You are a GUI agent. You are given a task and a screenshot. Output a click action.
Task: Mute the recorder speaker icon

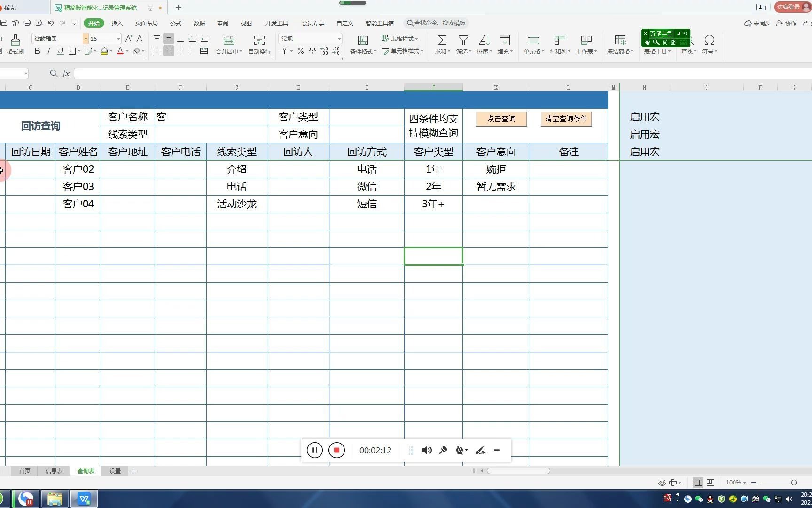(427, 450)
